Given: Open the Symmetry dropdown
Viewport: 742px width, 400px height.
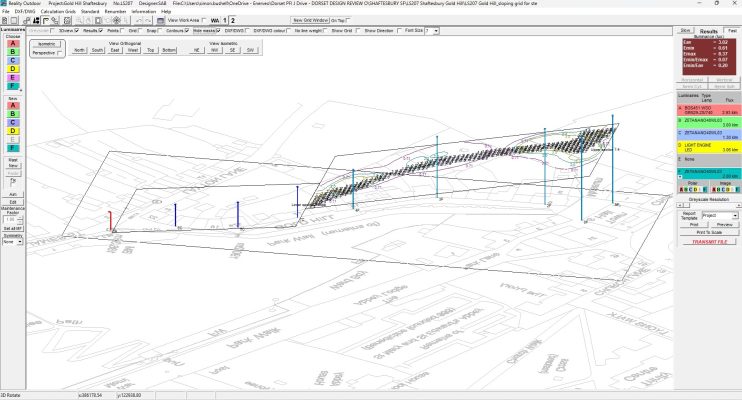Looking at the screenshot, I should pyautogui.click(x=13, y=241).
